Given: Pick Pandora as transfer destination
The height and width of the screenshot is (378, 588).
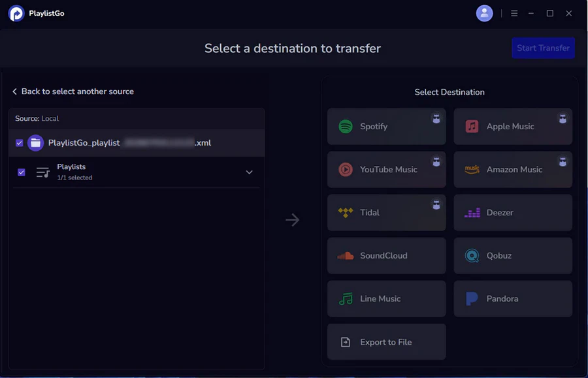Looking at the screenshot, I should [x=513, y=298].
